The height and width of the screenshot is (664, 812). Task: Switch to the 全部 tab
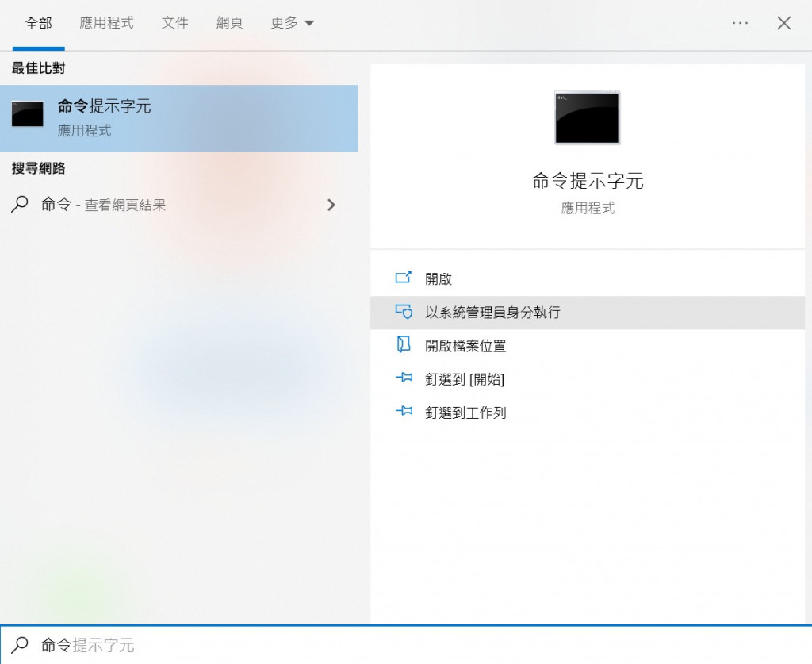click(x=38, y=23)
